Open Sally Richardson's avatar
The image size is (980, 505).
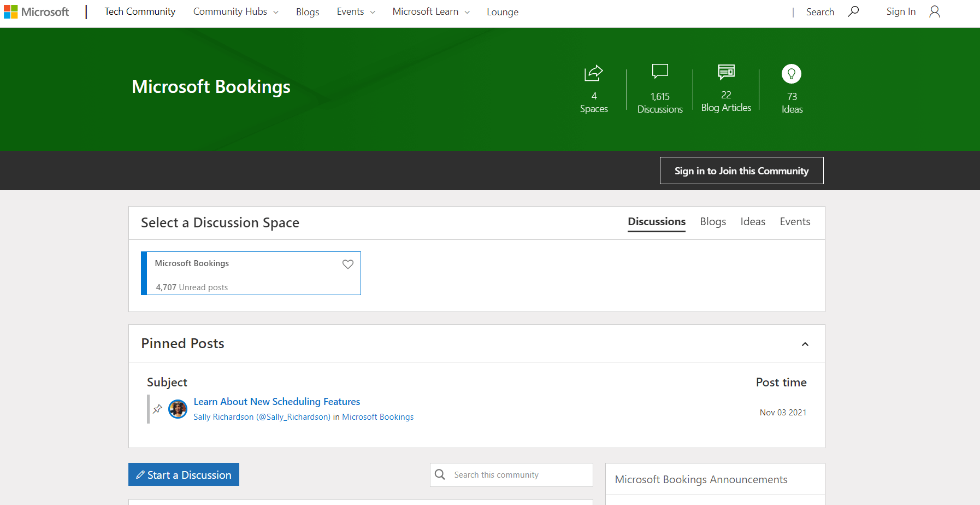point(178,409)
